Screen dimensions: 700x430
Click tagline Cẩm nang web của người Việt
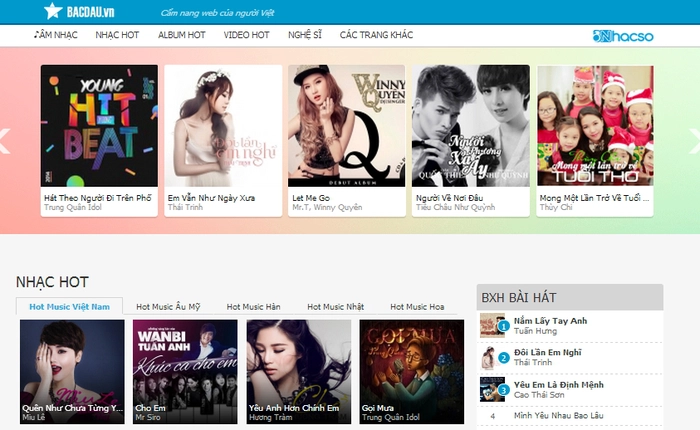pos(217,13)
